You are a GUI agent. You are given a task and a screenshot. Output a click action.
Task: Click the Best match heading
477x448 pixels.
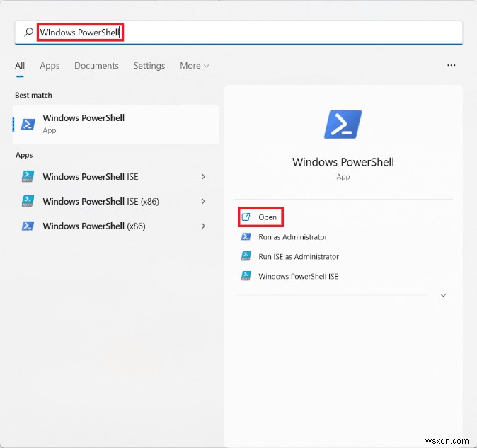pos(33,95)
